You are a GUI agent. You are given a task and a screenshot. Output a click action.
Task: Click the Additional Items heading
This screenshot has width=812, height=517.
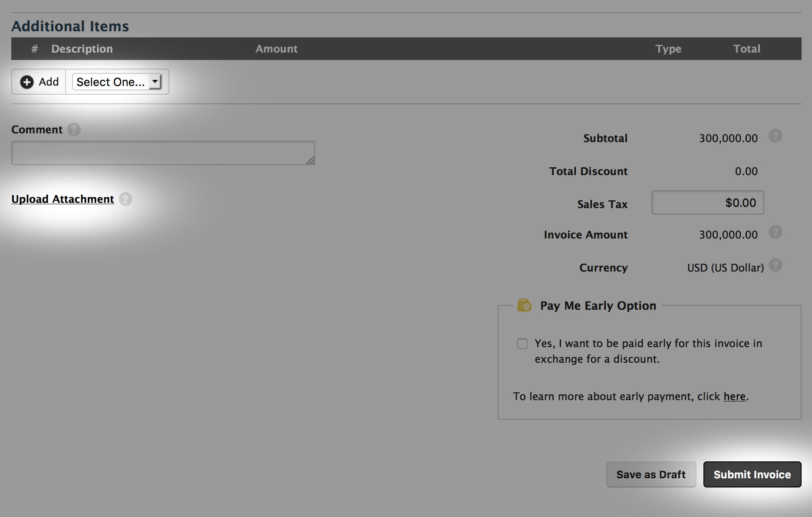point(70,26)
